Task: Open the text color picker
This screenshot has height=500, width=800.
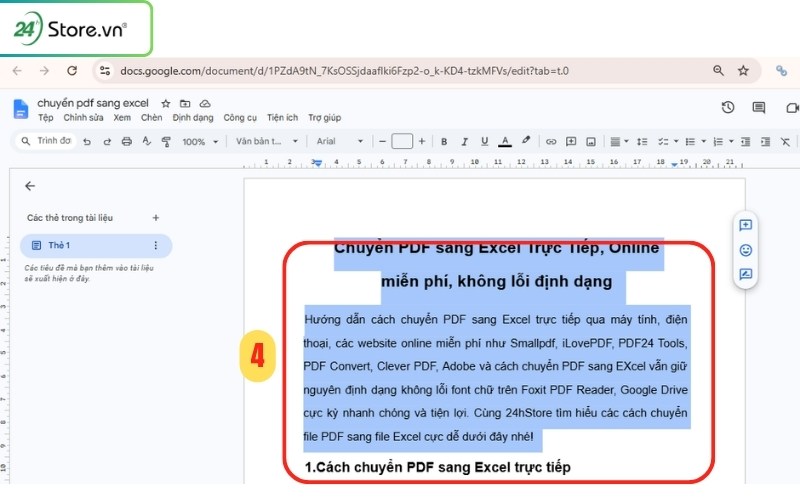Action: pyautogui.click(x=505, y=142)
